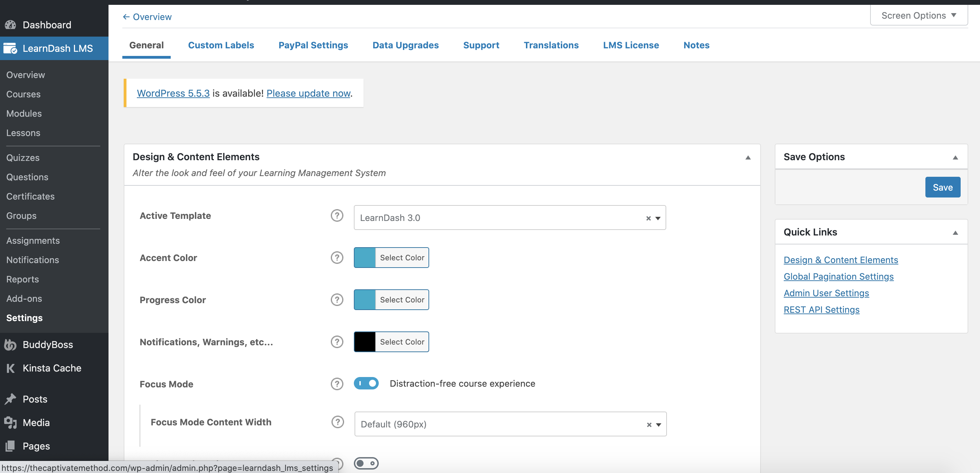Open the LMS License tab
This screenshot has height=473, width=980.
[631, 45]
